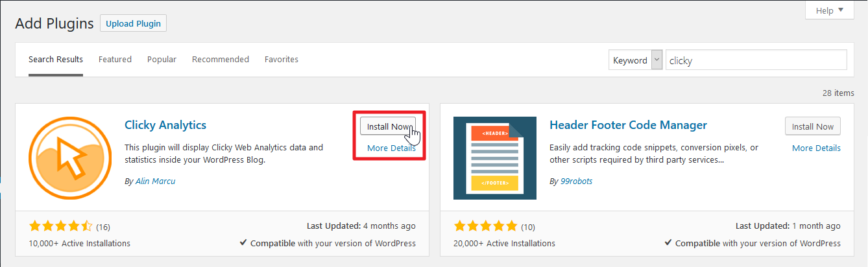Image resolution: width=868 pixels, height=267 pixels.
Task: Open the Clicky Analytics title link
Action: (165, 125)
